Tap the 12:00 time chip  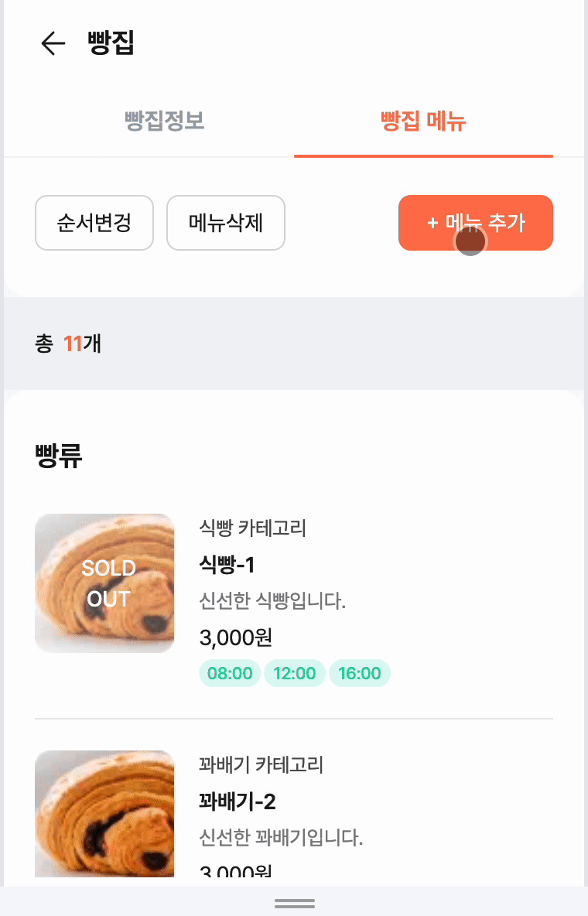295,673
